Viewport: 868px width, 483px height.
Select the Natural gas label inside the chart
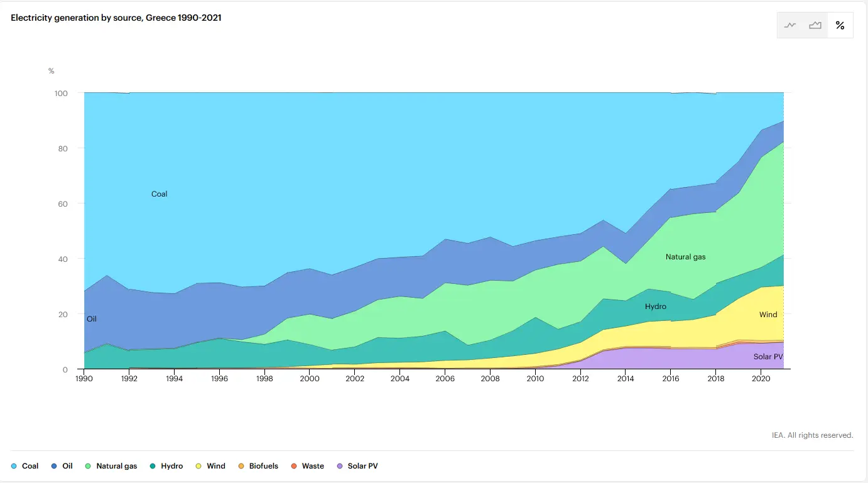pyautogui.click(x=685, y=257)
